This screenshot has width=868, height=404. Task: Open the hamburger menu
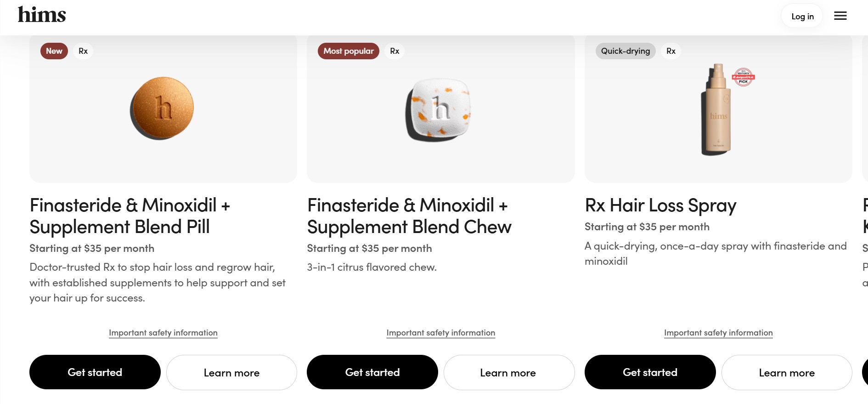[840, 16]
